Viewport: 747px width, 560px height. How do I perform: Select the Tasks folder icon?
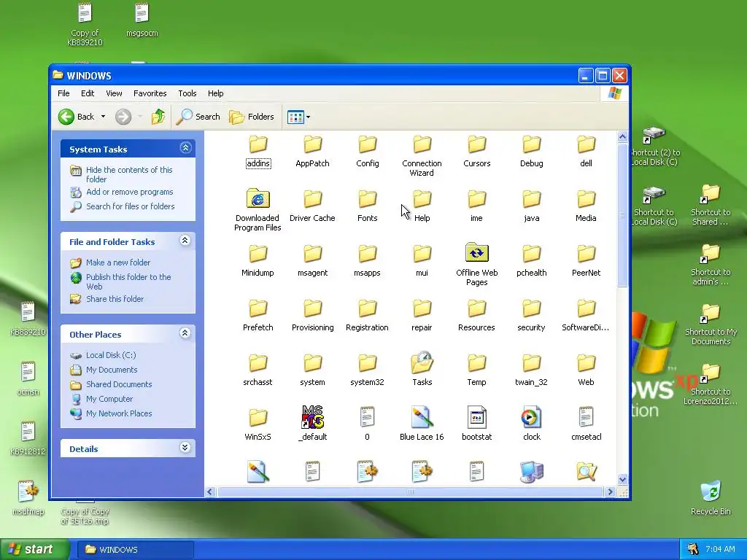click(x=422, y=362)
